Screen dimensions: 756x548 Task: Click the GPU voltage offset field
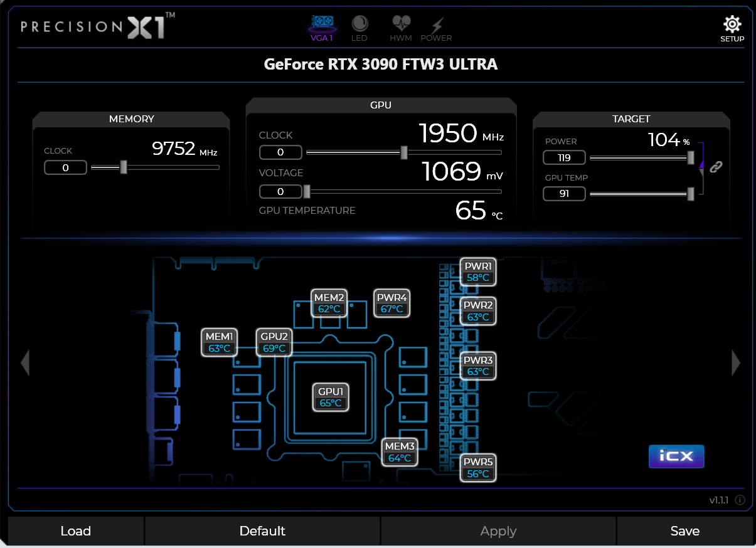(x=280, y=191)
